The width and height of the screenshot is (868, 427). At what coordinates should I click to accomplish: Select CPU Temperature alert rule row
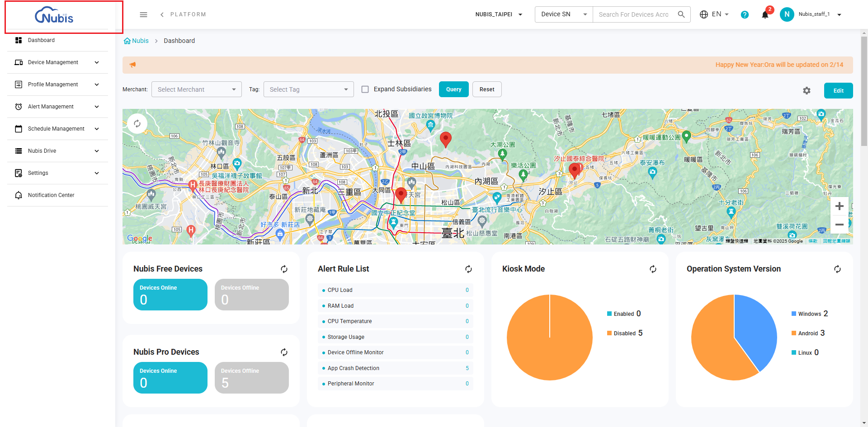pos(396,321)
